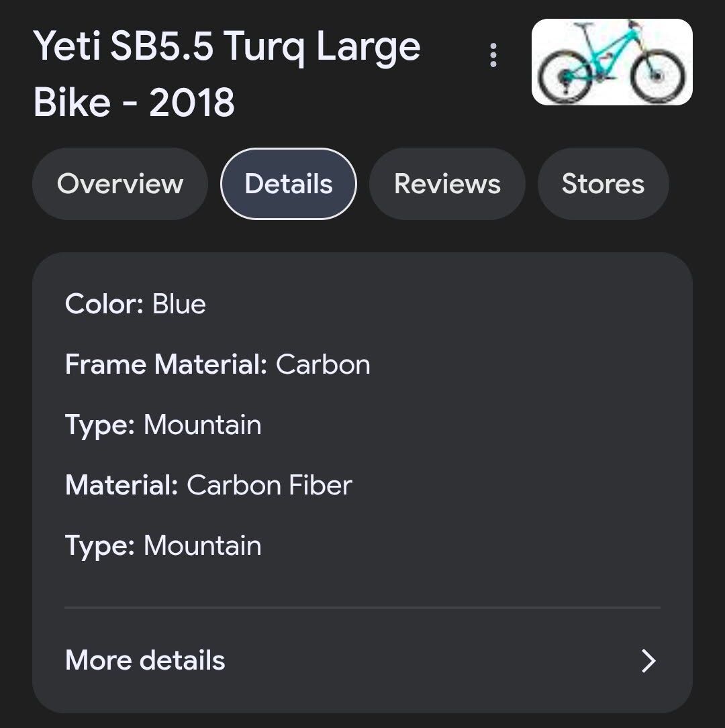725x728 pixels.
Task: Open the three-dot more options menu
Action: (493, 56)
